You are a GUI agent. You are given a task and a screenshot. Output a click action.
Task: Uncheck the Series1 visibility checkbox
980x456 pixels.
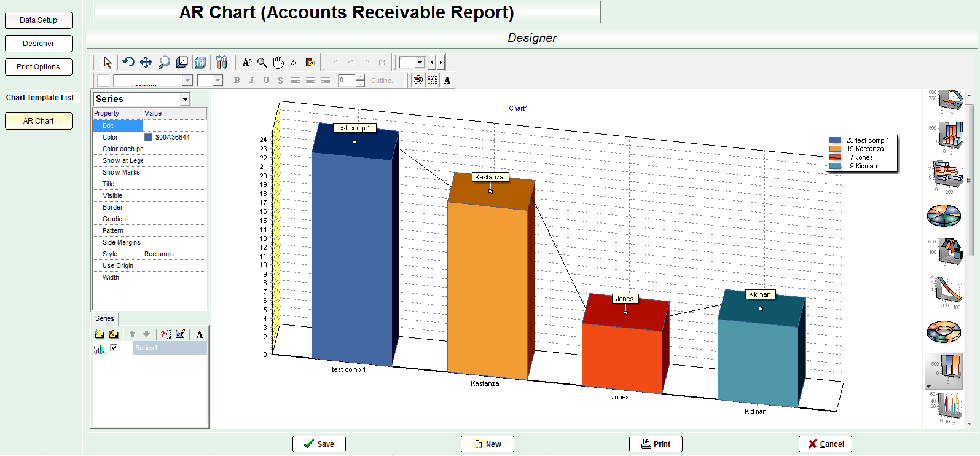tap(114, 348)
